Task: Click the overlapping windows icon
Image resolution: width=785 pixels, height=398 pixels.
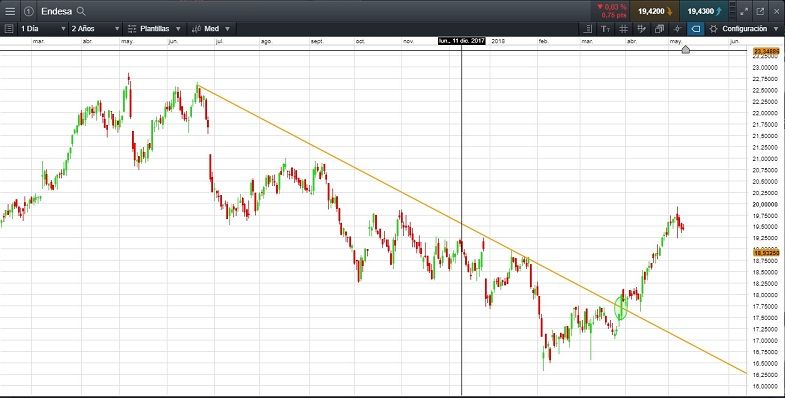Action: coord(659,29)
